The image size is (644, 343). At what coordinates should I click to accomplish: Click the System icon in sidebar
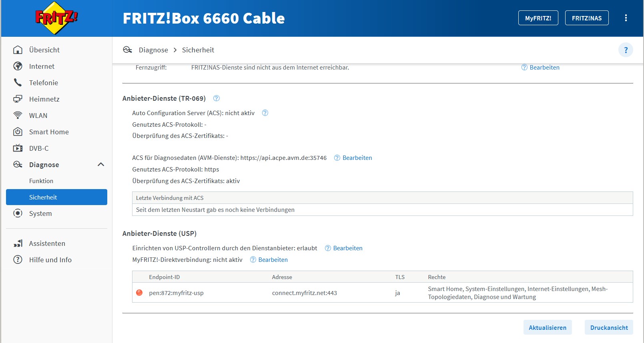[x=18, y=213]
